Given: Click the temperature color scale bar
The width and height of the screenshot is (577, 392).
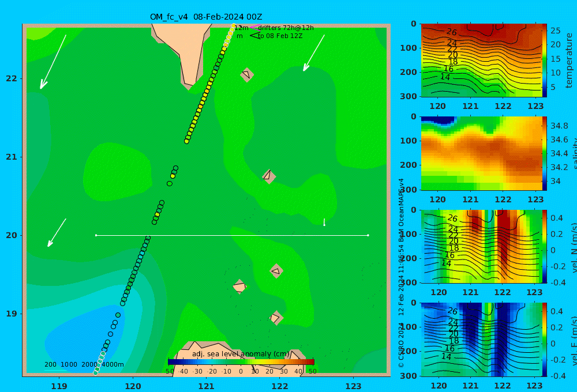Looking at the screenshot, I should click(545, 61).
